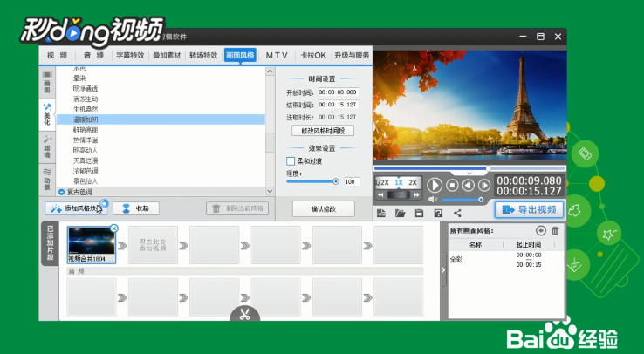Remove the 视频合并 clip with its X badge
Screen dimensions: 644x354
click(114, 228)
